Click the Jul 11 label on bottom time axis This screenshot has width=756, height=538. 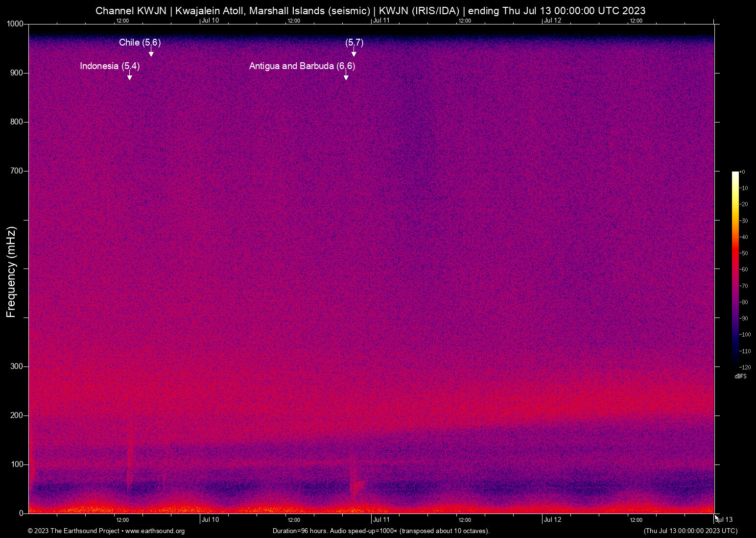click(381, 520)
